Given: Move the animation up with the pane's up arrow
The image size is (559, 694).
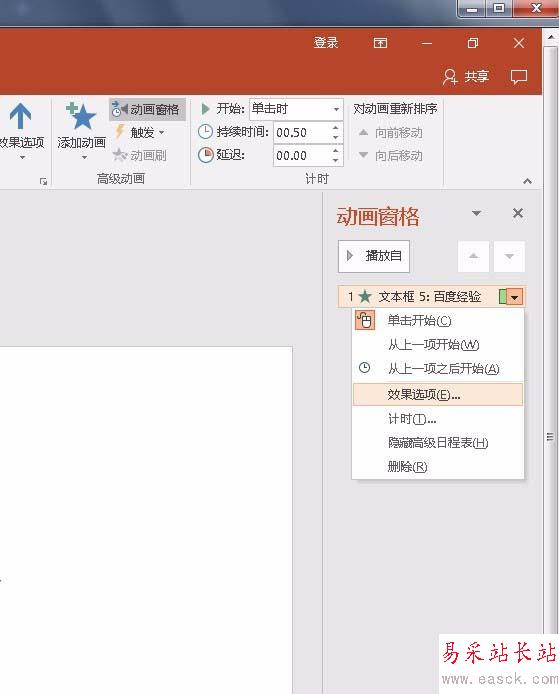Looking at the screenshot, I should (474, 256).
